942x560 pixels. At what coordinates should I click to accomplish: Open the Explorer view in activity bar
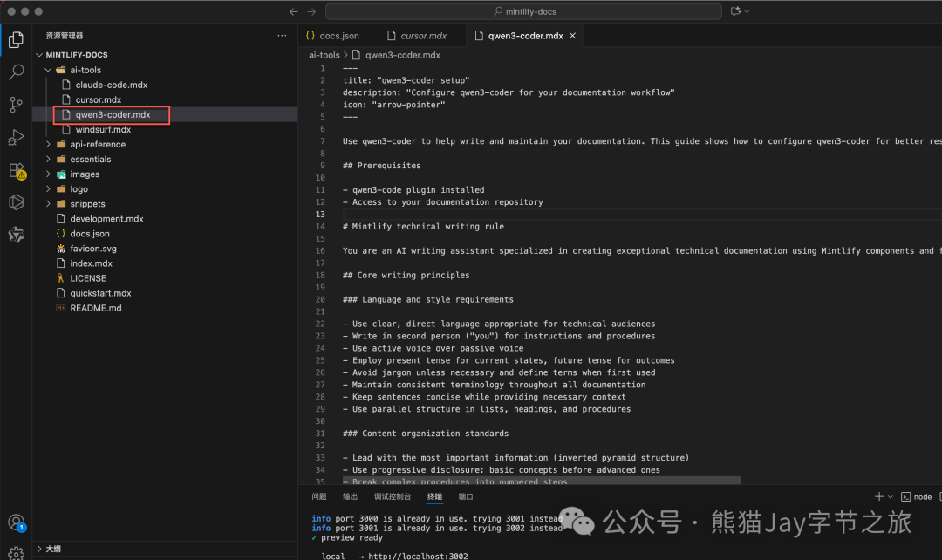coord(17,39)
